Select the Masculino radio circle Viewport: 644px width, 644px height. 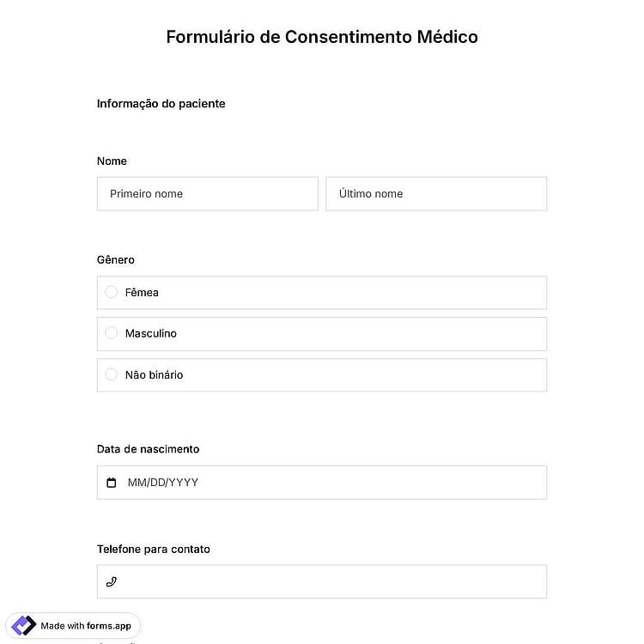[112, 333]
